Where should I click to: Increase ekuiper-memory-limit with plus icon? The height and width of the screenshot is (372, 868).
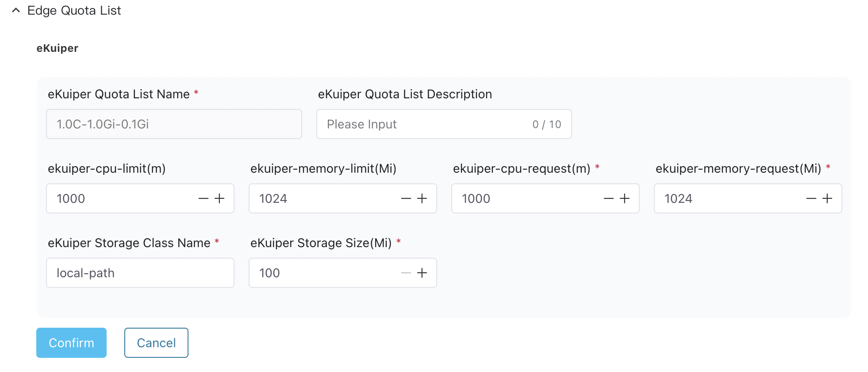pyautogui.click(x=422, y=199)
